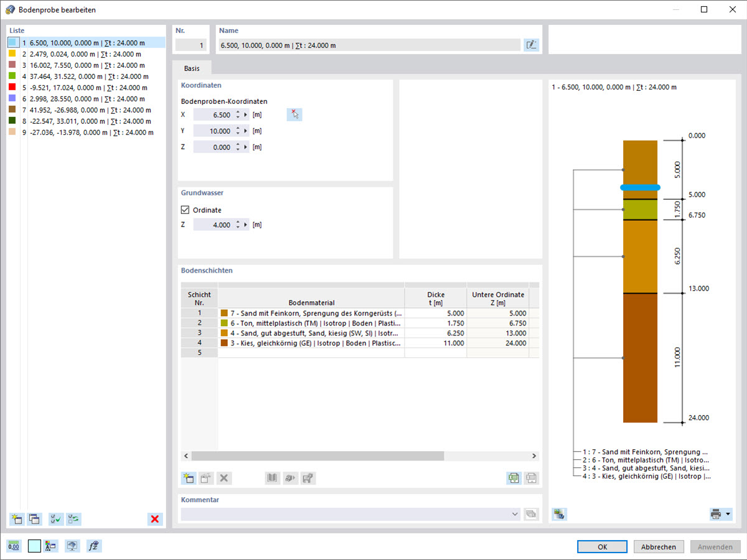Click yellow swatch of soil sample 2

click(x=12, y=54)
